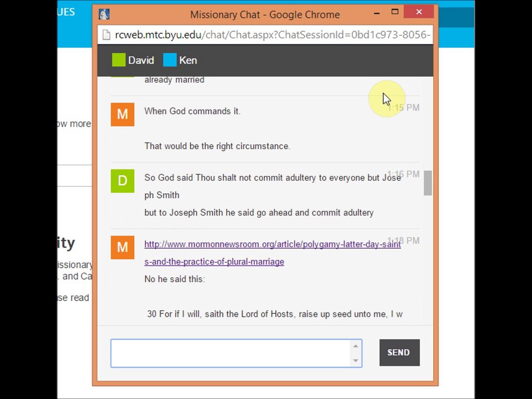Click the SEND button

400,352
